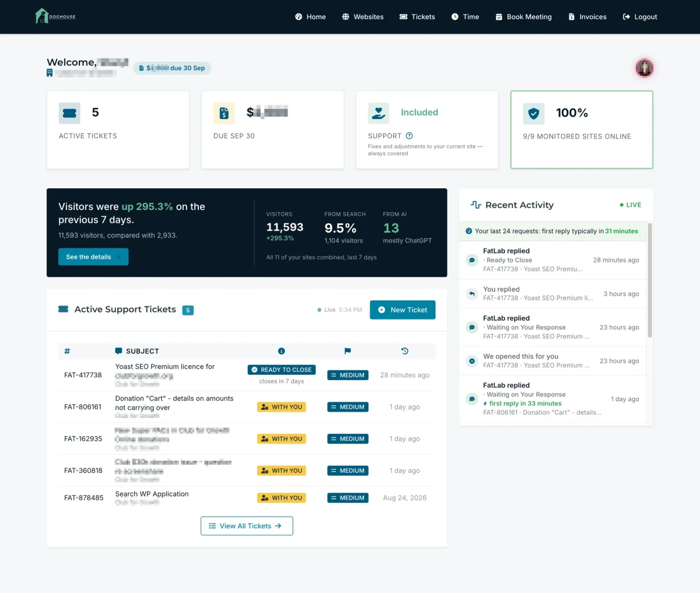Click the 28 minutes ago ticket time
The image size is (700, 593).
click(405, 375)
